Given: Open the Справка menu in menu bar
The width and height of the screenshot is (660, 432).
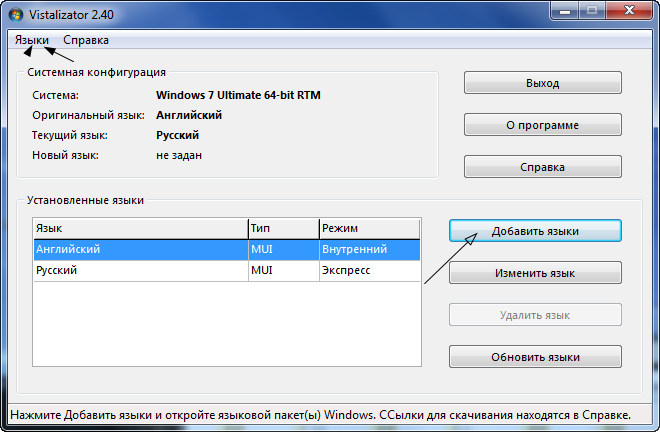Looking at the screenshot, I should click(86, 40).
